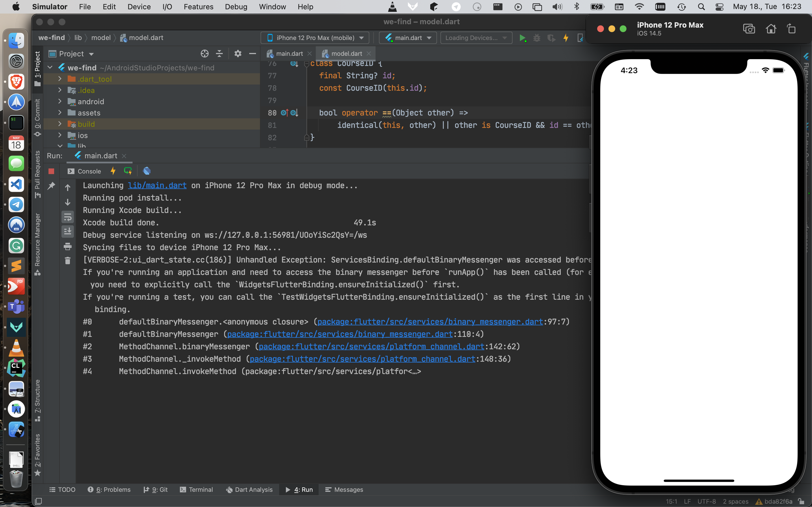
Task: Click the Flutter Hot Restart icon
Action: 128,171
